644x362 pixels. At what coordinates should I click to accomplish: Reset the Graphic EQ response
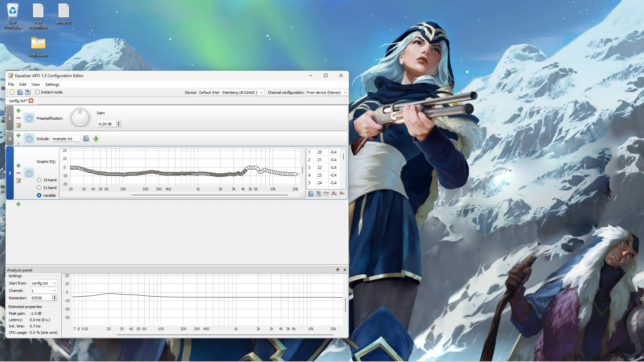[342, 193]
